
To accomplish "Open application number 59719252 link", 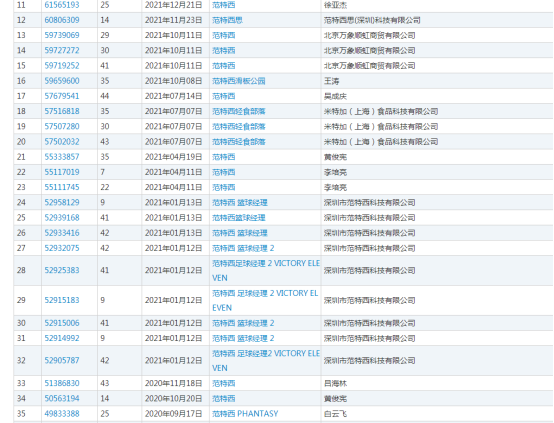I will pos(62,66).
